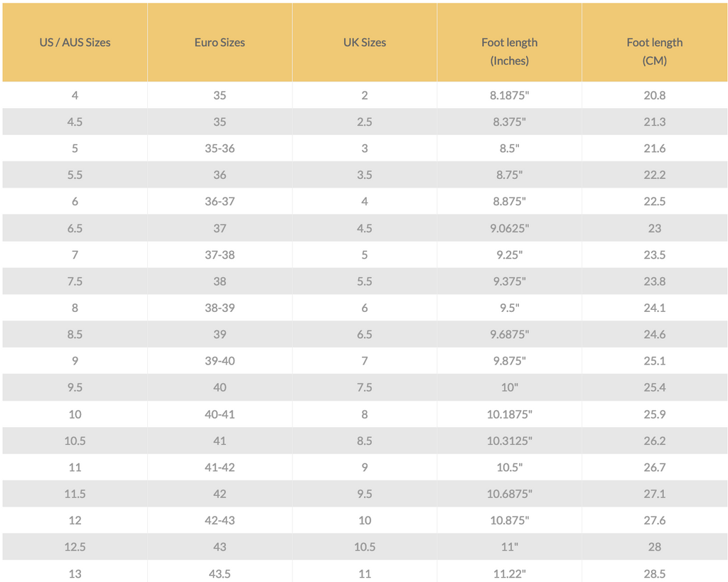Select the 9.0625" inches cell
This screenshot has width=728, height=582.
tap(509, 228)
